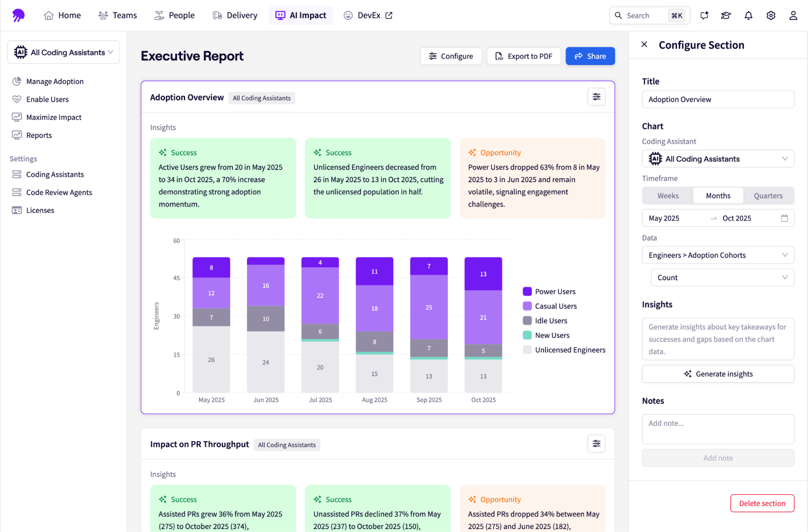The height and width of the screenshot is (532, 808).
Task: Open the DevEx external link
Action: (x=388, y=15)
